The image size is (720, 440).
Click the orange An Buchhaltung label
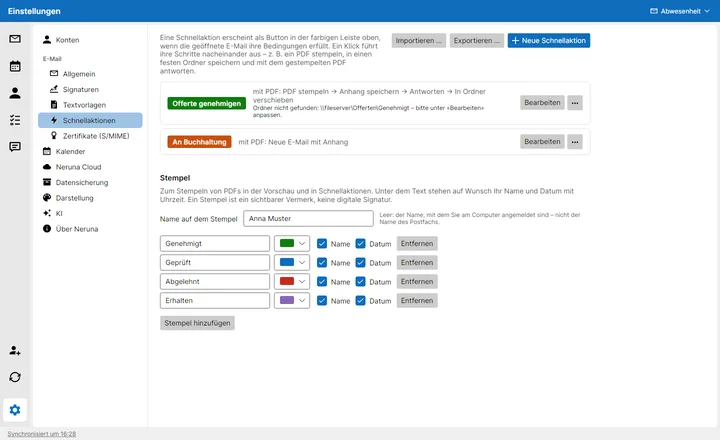coord(199,142)
